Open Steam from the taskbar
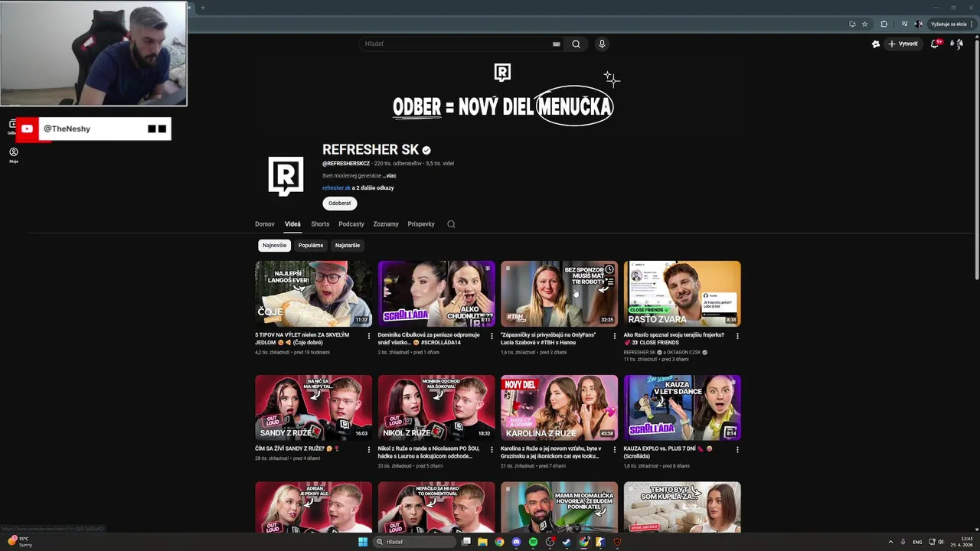The height and width of the screenshot is (551, 980). (567, 542)
